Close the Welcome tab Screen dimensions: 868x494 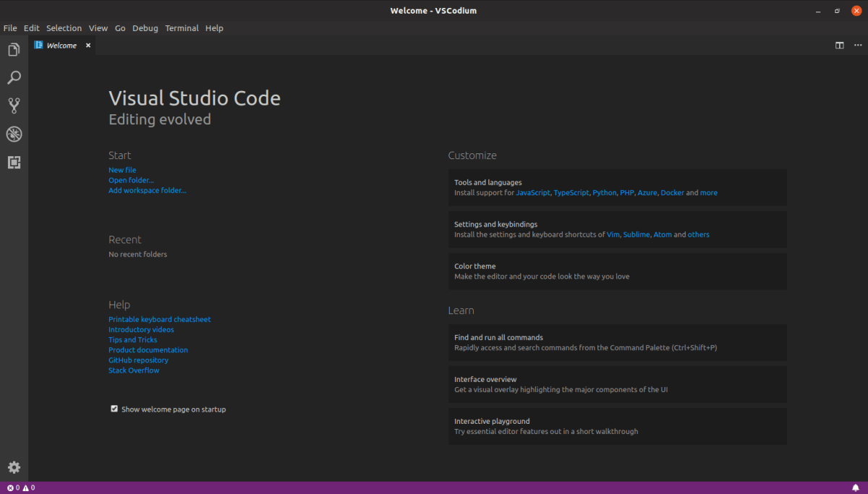click(x=88, y=45)
